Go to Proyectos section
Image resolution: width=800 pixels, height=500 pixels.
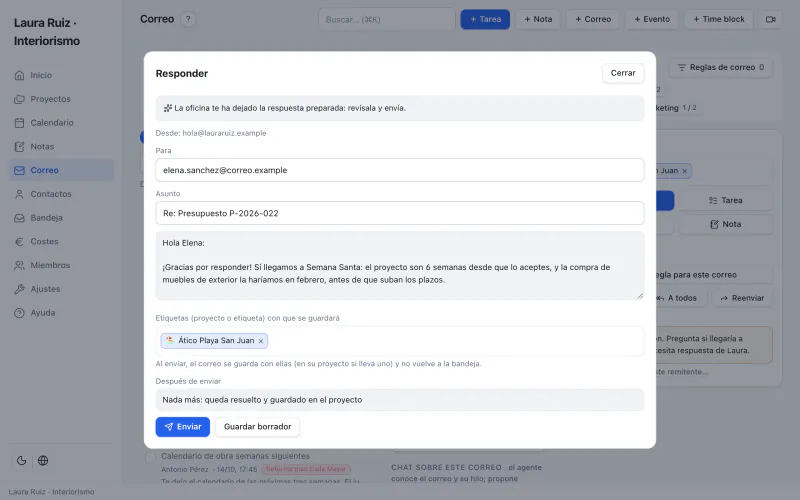pos(61,99)
